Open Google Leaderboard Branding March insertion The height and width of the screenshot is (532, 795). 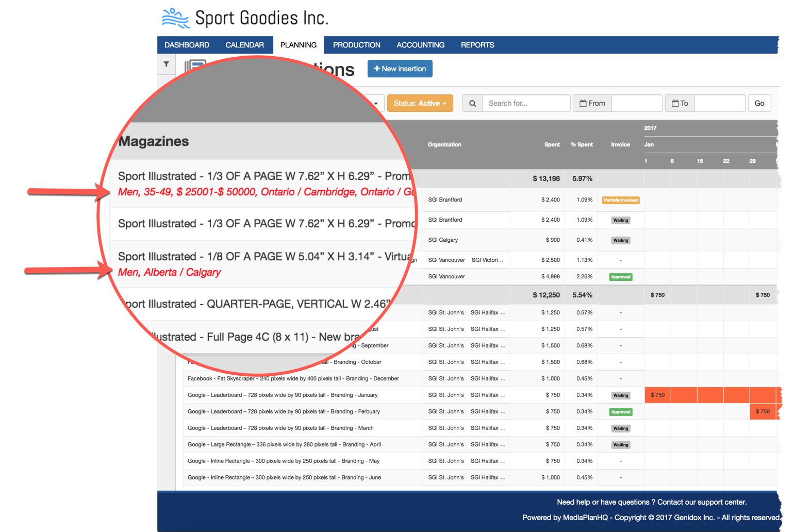[x=280, y=428]
